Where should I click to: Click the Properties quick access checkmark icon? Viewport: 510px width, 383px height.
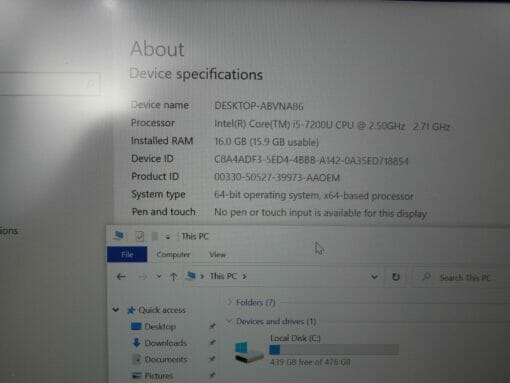(140, 236)
